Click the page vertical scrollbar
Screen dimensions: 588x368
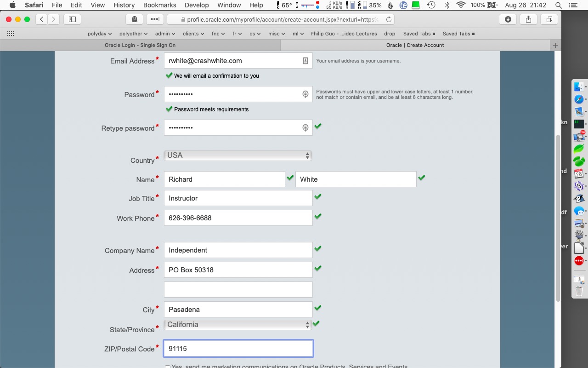click(558, 218)
